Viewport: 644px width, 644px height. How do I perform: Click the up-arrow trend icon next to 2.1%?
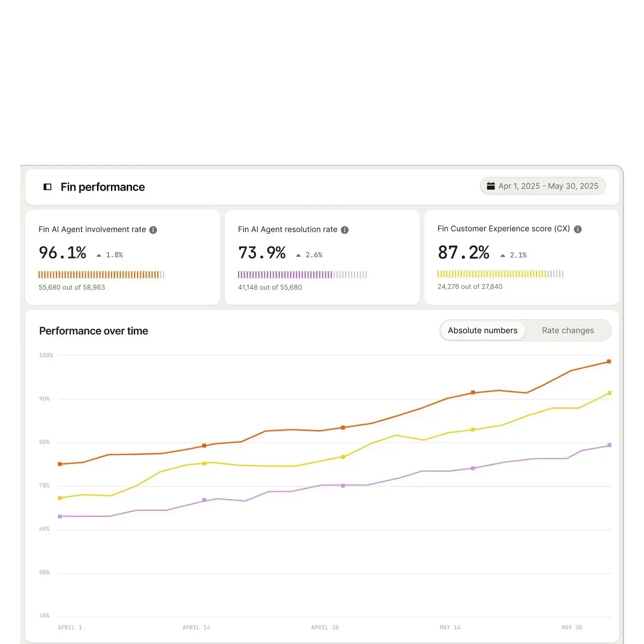click(503, 255)
